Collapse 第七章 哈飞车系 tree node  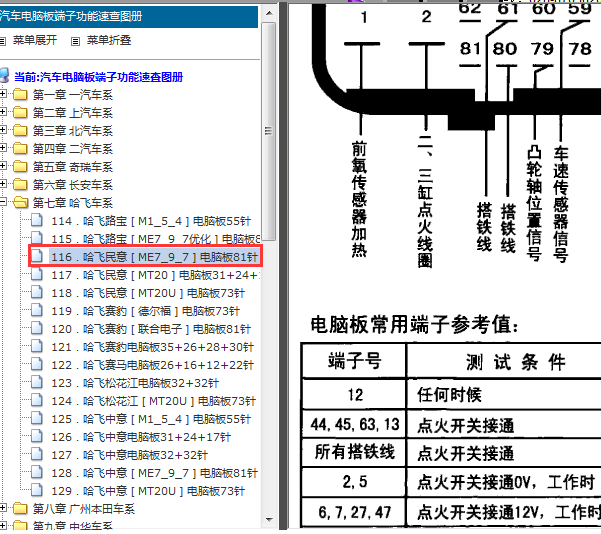(x=3, y=202)
